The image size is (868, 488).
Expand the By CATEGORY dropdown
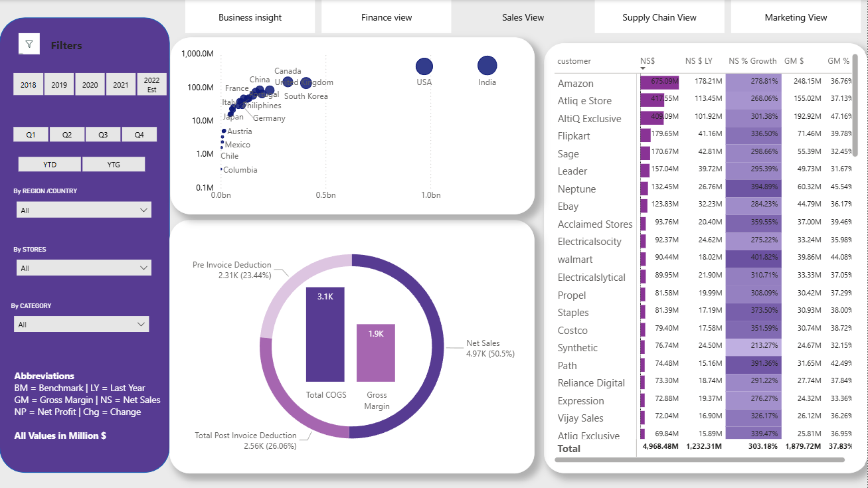(81, 325)
